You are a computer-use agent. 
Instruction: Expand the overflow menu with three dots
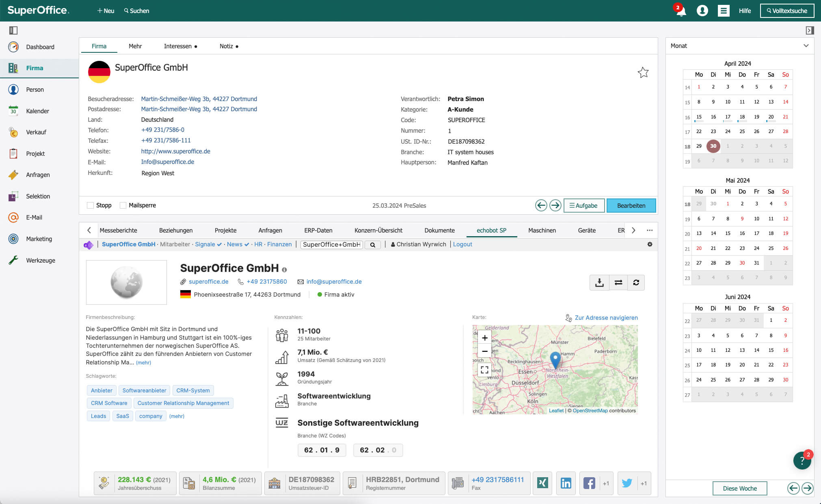click(x=650, y=230)
